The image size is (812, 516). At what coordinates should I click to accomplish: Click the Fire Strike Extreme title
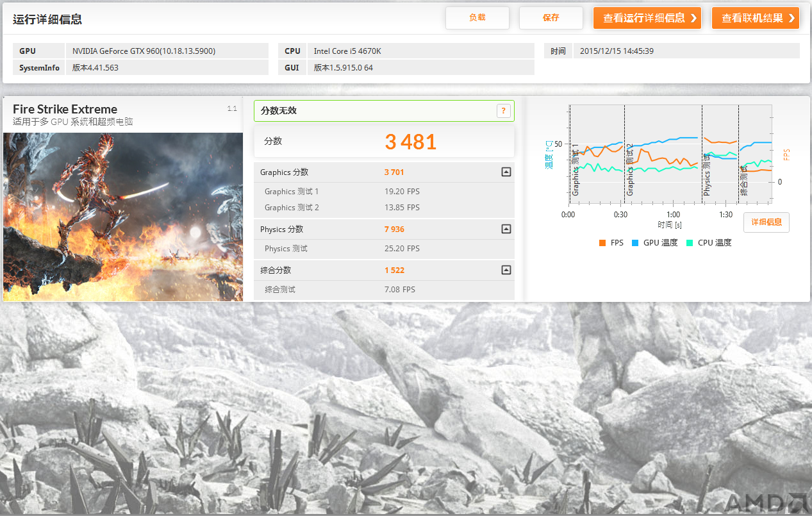tap(65, 109)
